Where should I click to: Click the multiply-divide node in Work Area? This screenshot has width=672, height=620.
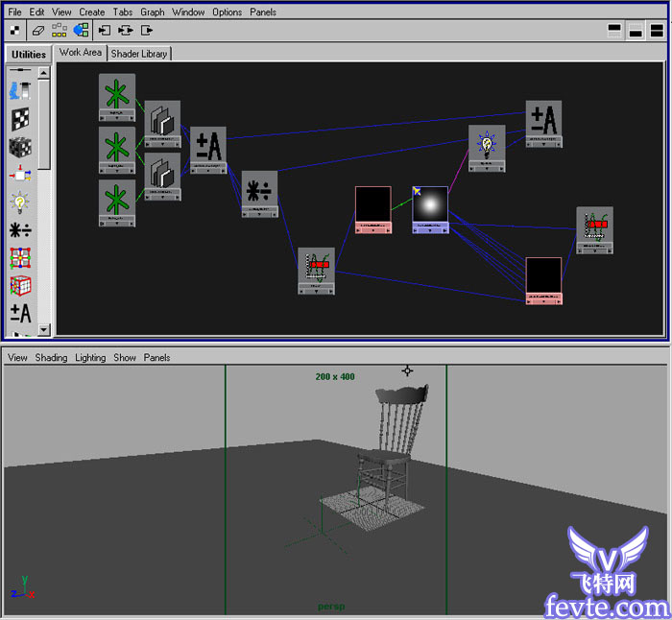[x=259, y=188]
